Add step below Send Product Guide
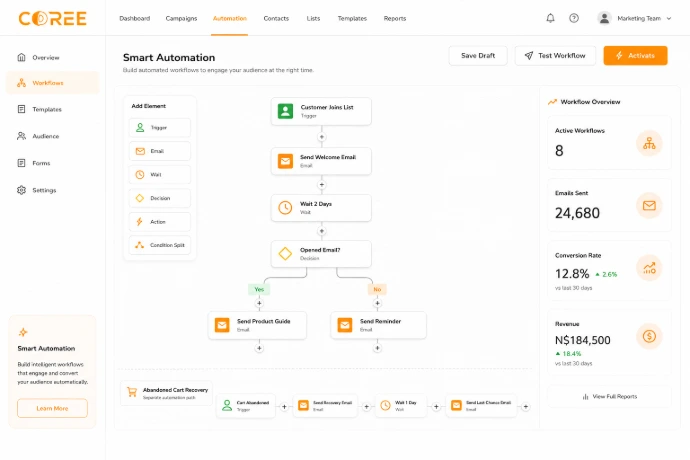 tap(259, 348)
